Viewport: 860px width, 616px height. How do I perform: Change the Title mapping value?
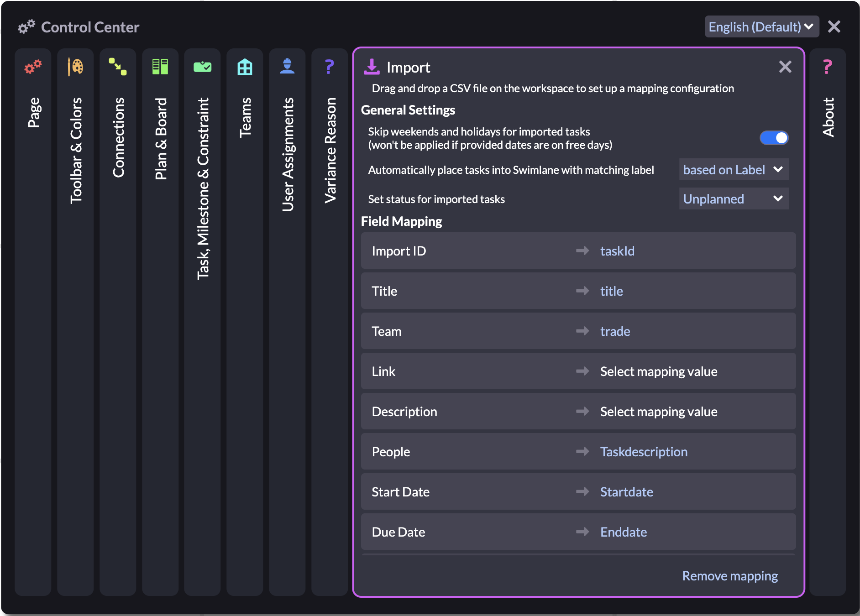point(611,291)
